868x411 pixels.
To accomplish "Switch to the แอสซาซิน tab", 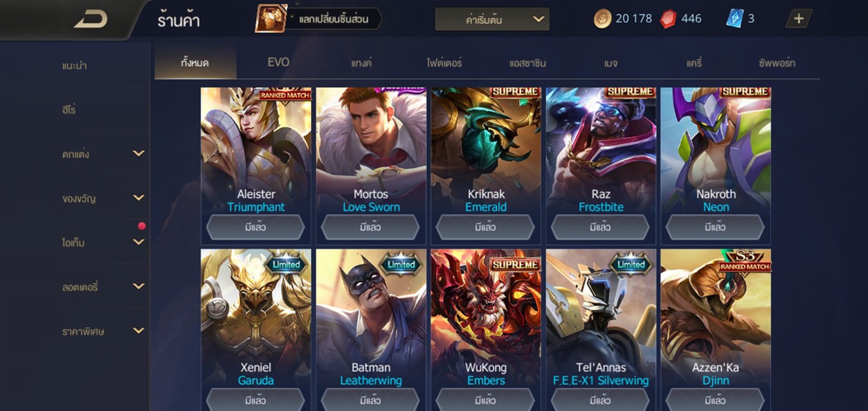I will [527, 63].
